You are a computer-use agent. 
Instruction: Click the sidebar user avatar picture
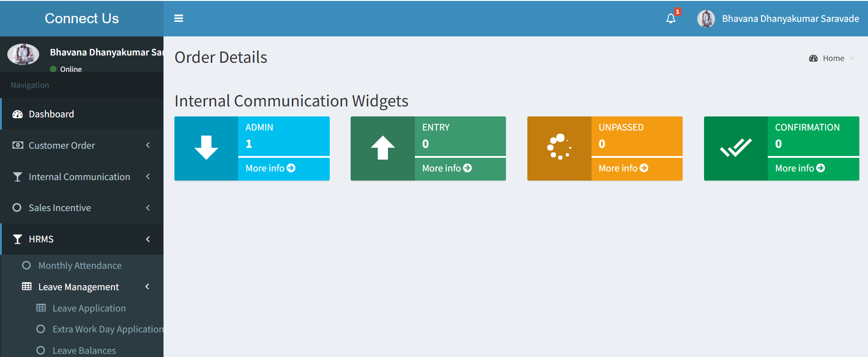pos(23,54)
